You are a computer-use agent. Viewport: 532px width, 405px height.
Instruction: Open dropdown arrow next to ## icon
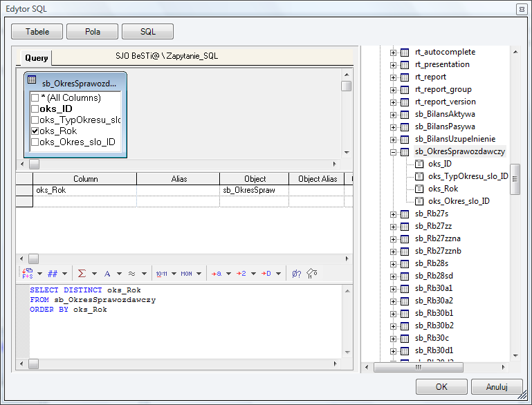65,274
